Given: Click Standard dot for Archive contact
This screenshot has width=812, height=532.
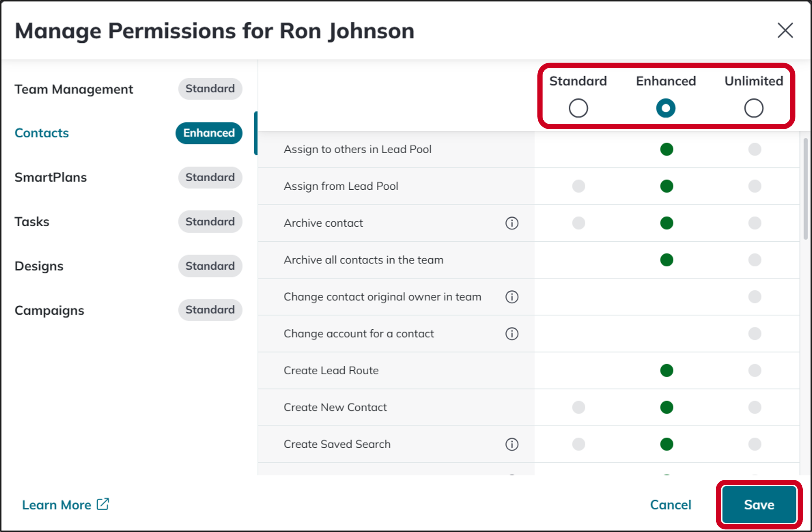Looking at the screenshot, I should click(x=578, y=223).
